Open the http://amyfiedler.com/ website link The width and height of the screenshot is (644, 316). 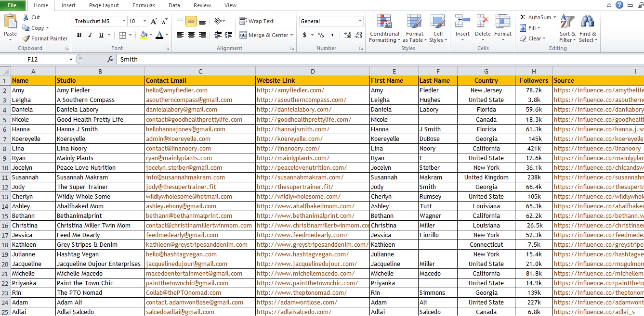pos(290,90)
